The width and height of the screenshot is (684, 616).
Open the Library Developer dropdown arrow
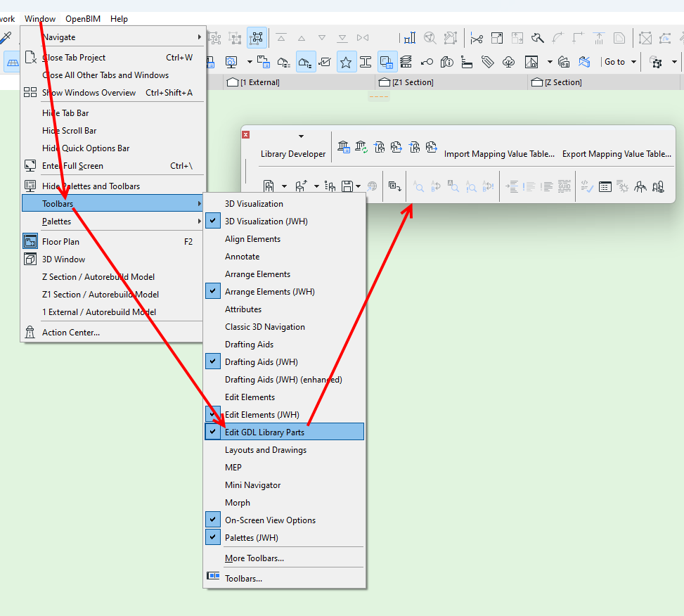(x=301, y=136)
